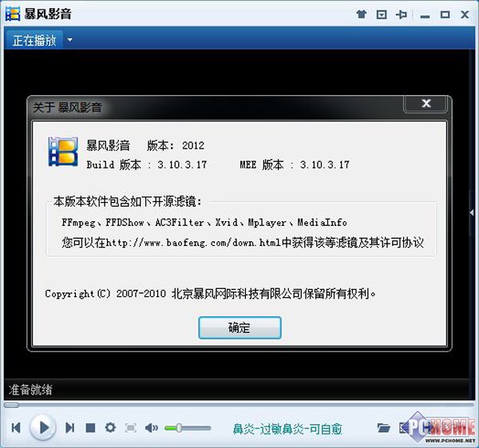The width and height of the screenshot is (479, 448).
Task: Close the 关于 暴风影音 dialog
Action: (426, 103)
